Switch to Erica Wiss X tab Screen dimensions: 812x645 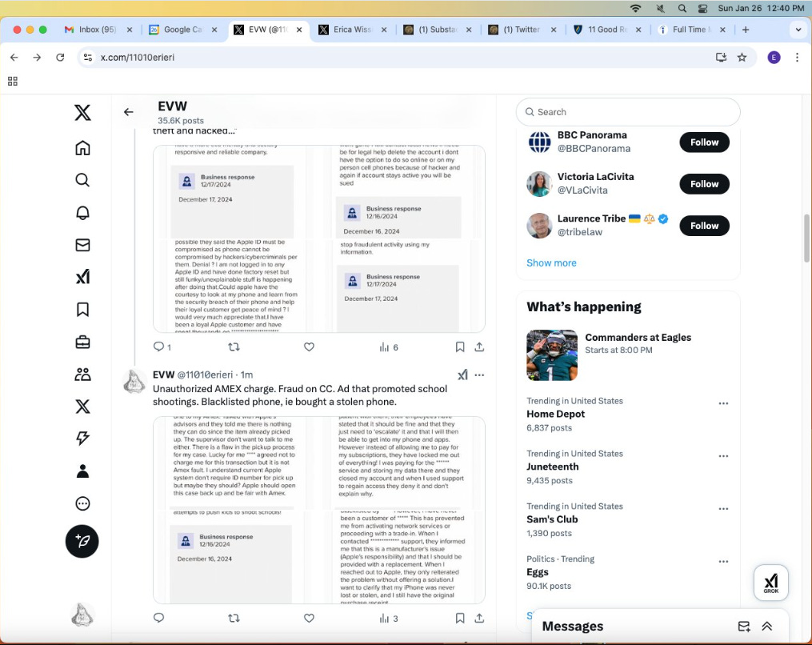point(353,30)
